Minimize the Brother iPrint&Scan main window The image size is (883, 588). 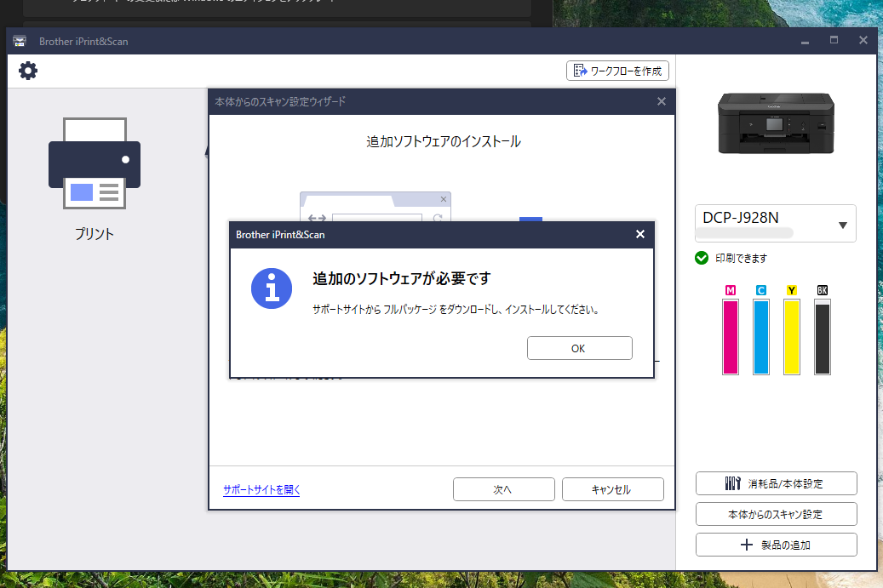pyautogui.click(x=805, y=41)
